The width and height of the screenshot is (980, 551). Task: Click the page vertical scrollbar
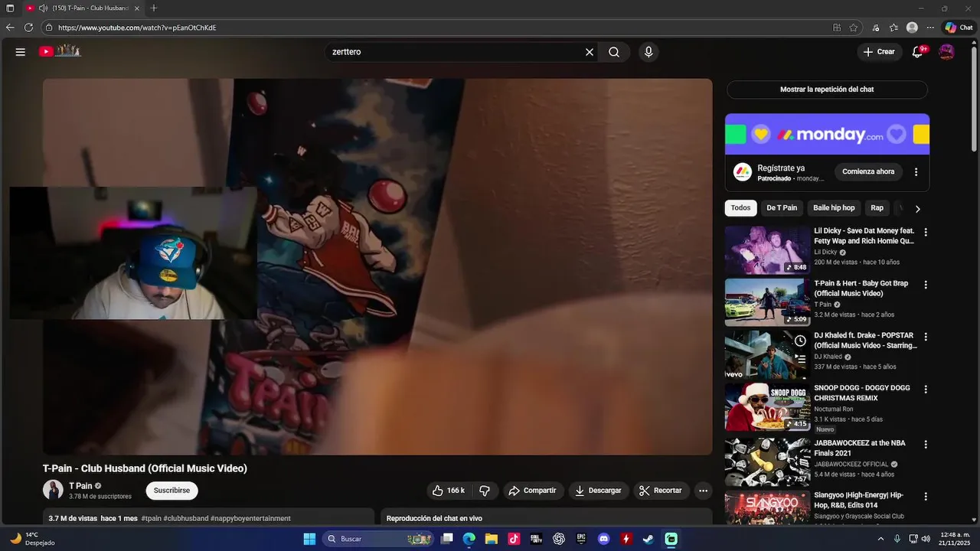pos(974,99)
